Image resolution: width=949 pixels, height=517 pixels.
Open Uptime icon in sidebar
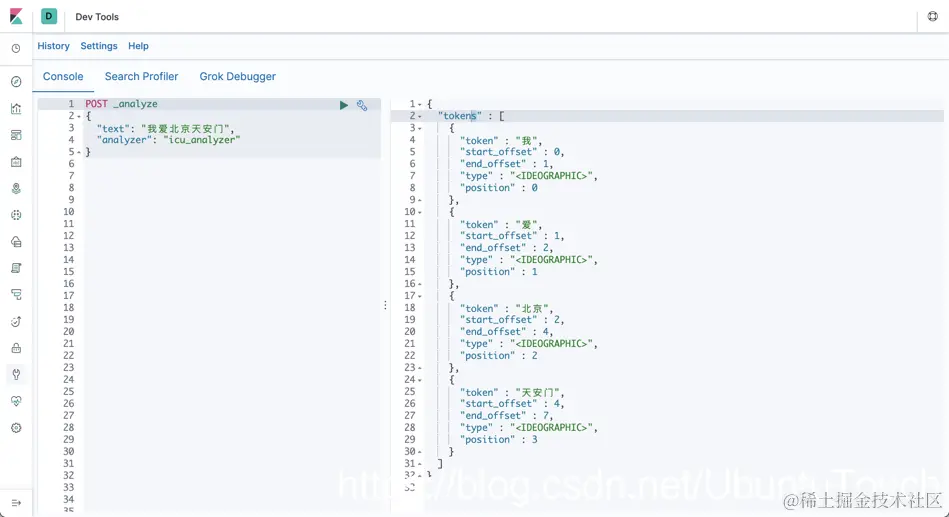(16, 321)
